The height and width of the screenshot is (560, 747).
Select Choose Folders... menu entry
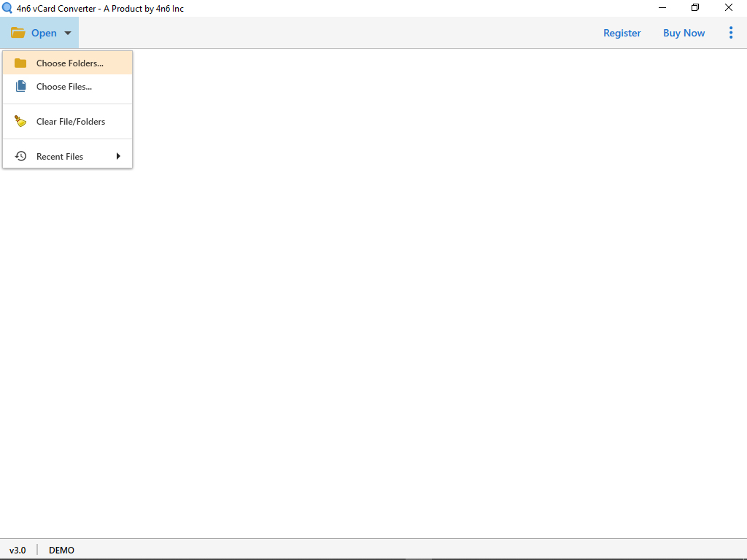pyautogui.click(x=68, y=63)
